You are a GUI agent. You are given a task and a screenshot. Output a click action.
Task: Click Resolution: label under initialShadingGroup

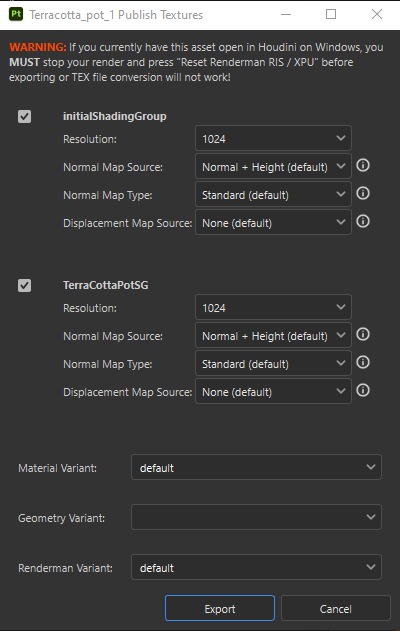click(x=90, y=139)
